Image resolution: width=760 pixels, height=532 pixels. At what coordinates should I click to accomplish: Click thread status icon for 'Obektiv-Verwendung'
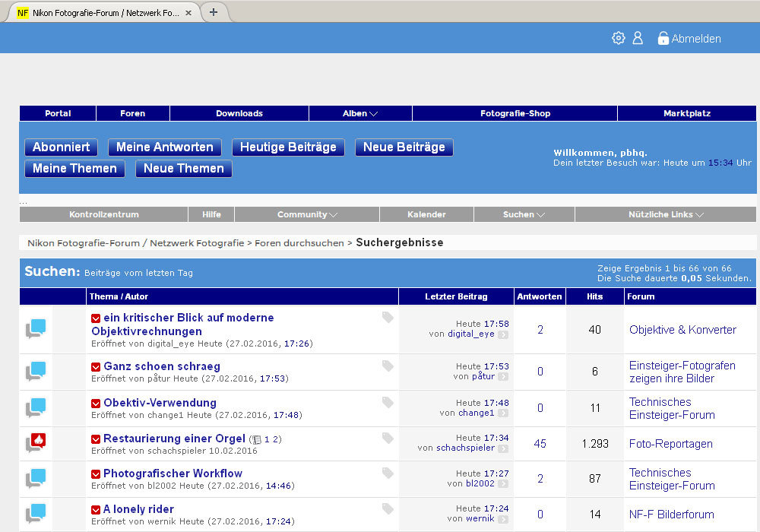point(36,407)
